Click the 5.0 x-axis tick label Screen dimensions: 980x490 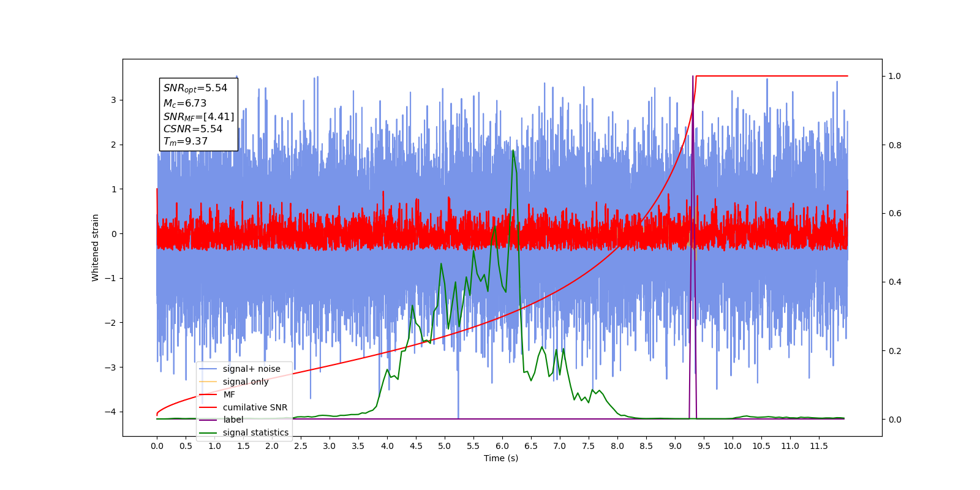[x=445, y=446]
